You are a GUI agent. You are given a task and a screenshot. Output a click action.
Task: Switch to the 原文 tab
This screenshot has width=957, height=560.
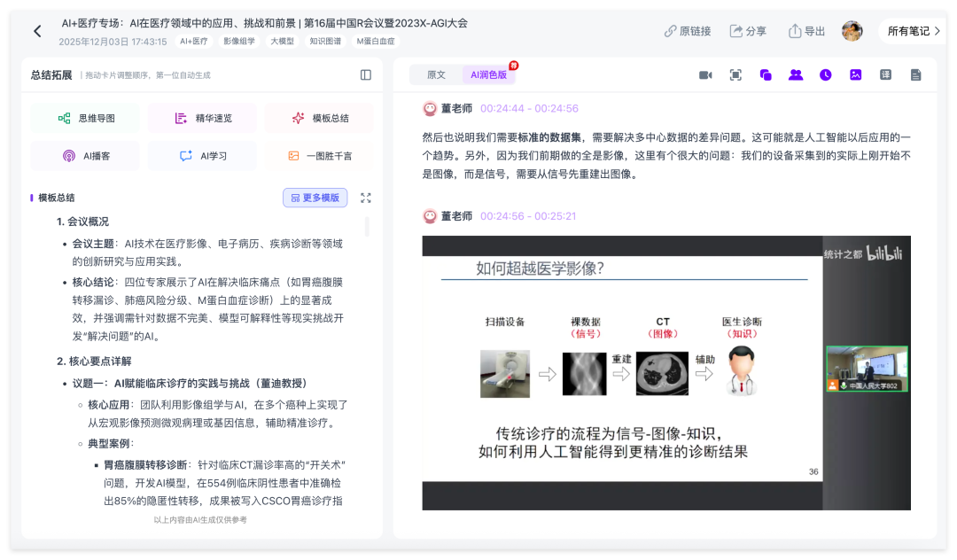[x=436, y=75]
